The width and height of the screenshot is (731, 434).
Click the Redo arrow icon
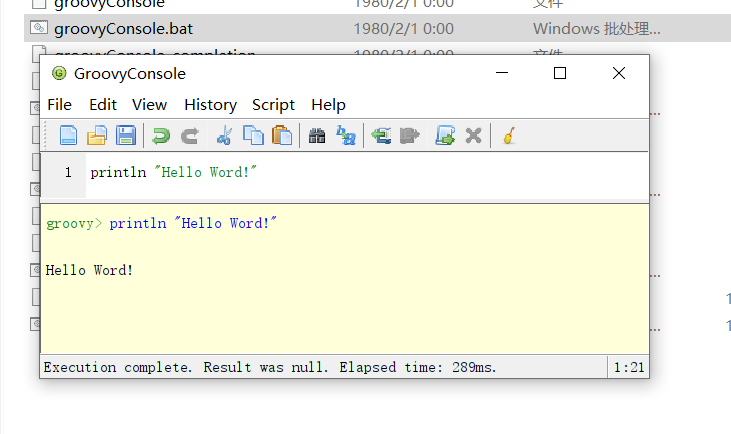pos(189,135)
